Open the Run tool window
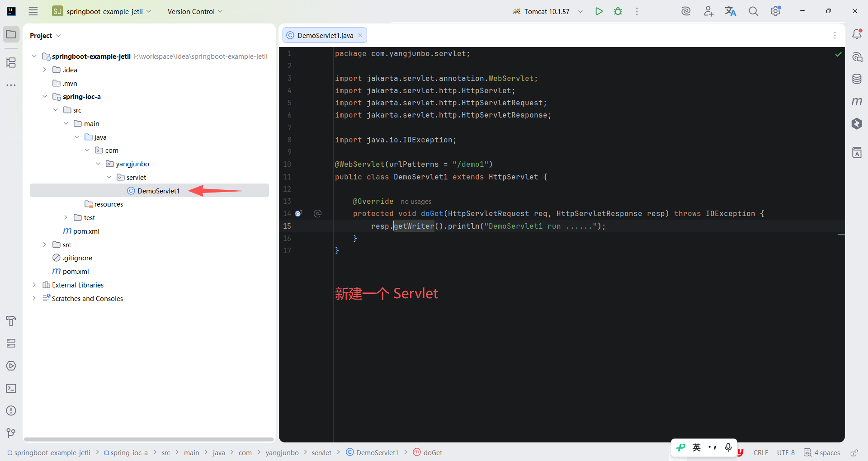Screen dimensions: 868x461 (x=11, y=366)
